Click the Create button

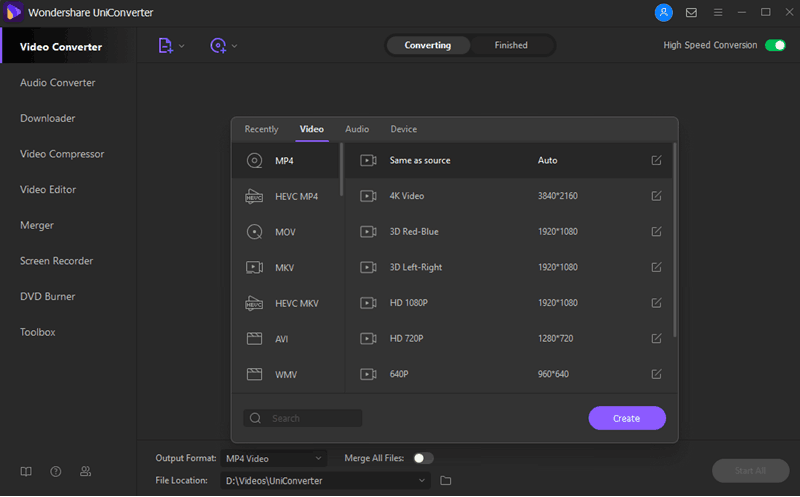coord(627,418)
